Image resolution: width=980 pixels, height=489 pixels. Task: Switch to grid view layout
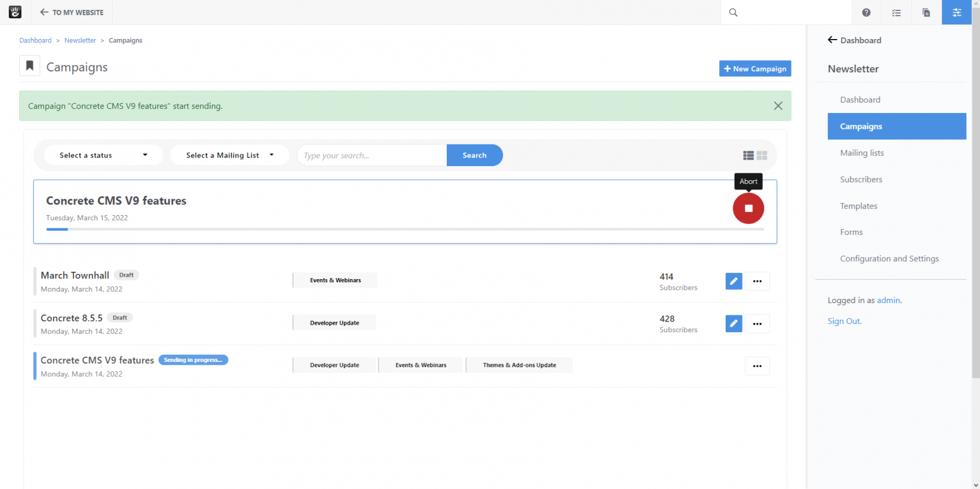tap(762, 156)
